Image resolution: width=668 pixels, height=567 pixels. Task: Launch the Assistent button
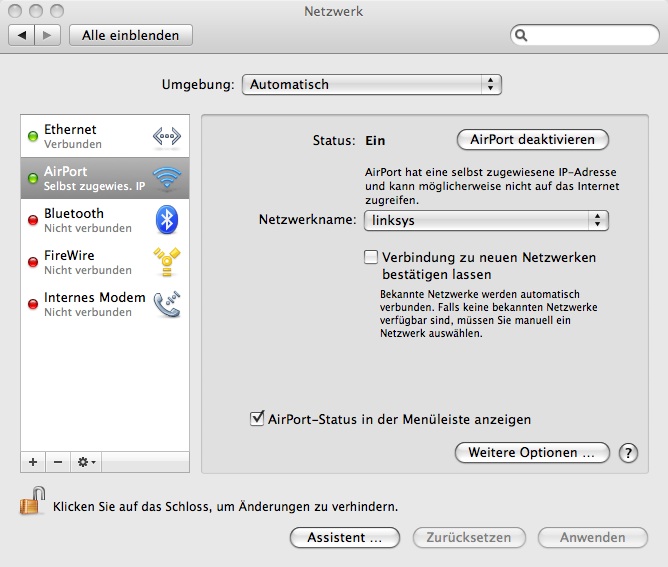click(345, 538)
